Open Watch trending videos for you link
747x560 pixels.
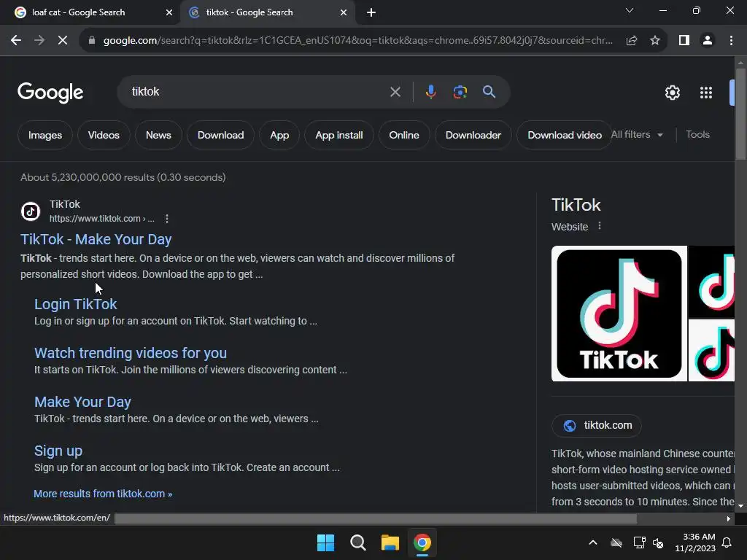[x=131, y=354]
